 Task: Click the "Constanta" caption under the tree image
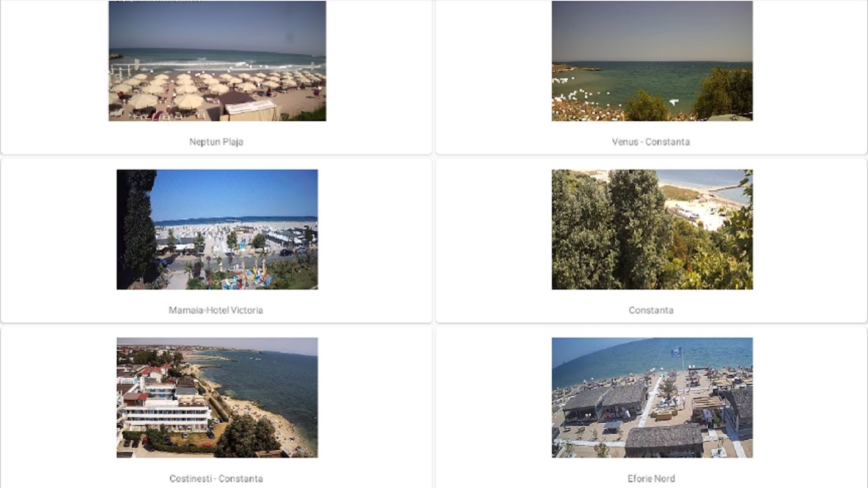click(651, 310)
